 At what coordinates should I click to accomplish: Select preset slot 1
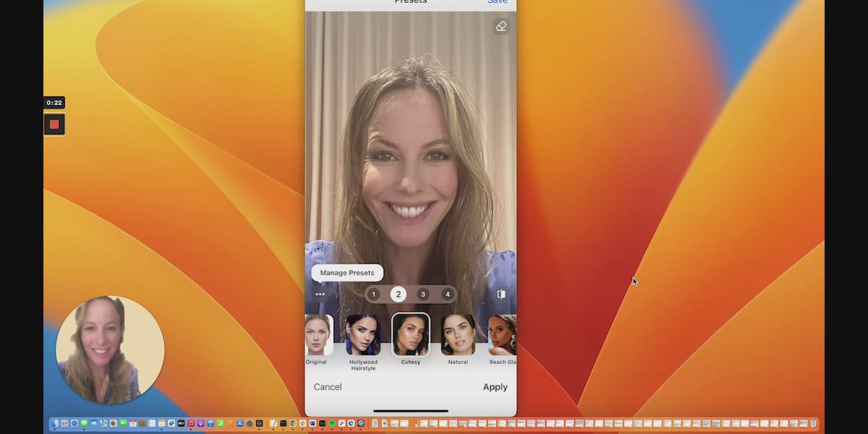tap(373, 294)
